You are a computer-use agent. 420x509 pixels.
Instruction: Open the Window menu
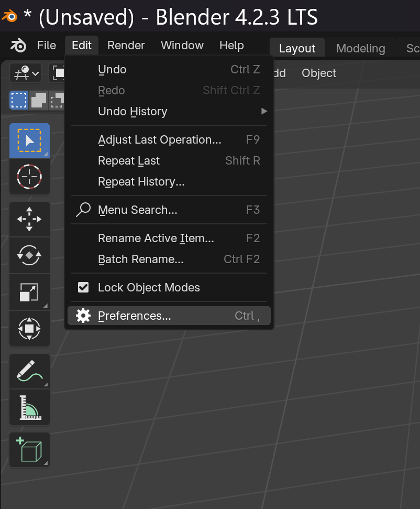coord(182,46)
